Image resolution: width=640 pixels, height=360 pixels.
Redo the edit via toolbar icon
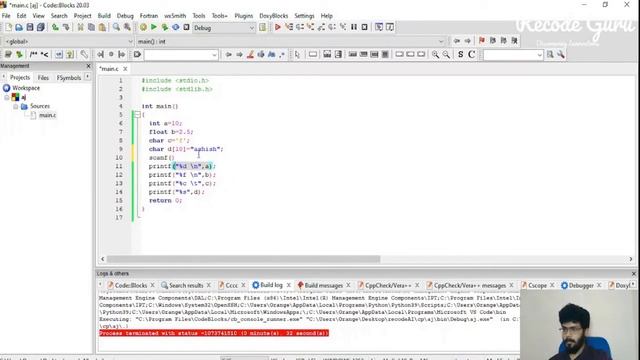66,27
